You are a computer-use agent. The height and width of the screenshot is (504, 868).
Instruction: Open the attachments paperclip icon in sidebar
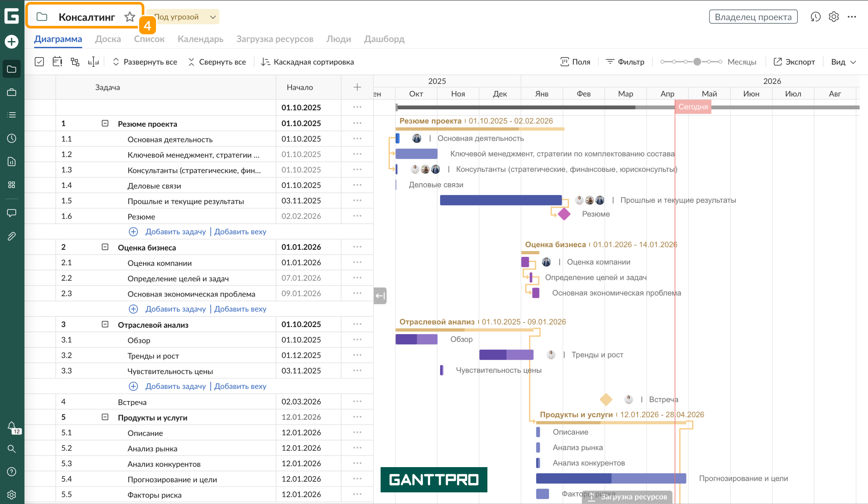[12, 236]
